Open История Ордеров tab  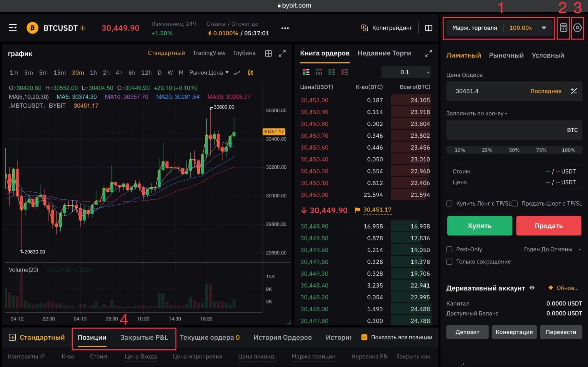point(282,338)
